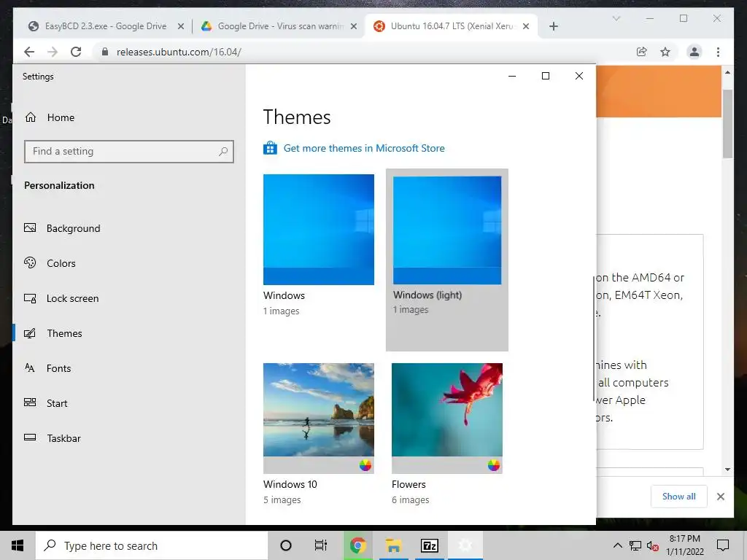The width and height of the screenshot is (747, 560).
Task: Click the Chrome back arrow
Action: pyautogui.click(x=29, y=52)
